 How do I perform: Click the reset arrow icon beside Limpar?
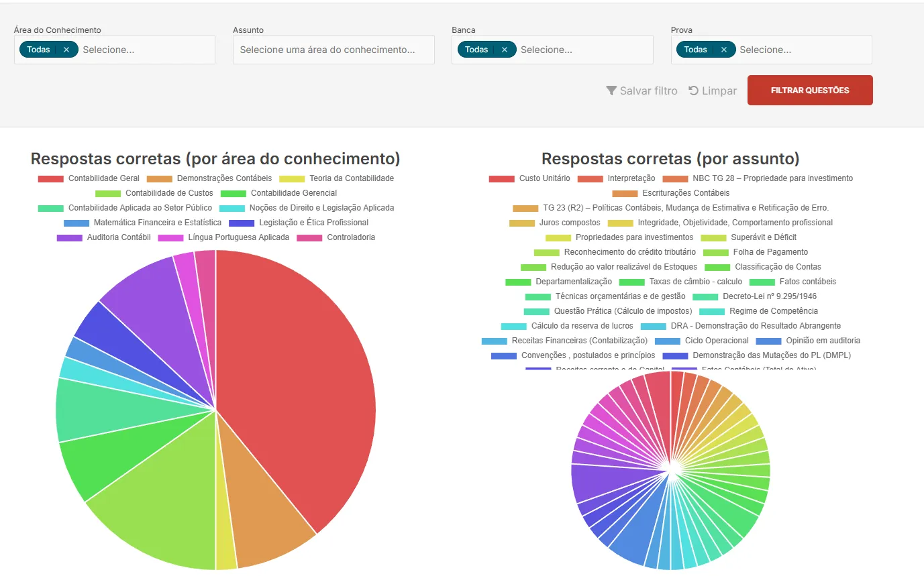[694, 91]
